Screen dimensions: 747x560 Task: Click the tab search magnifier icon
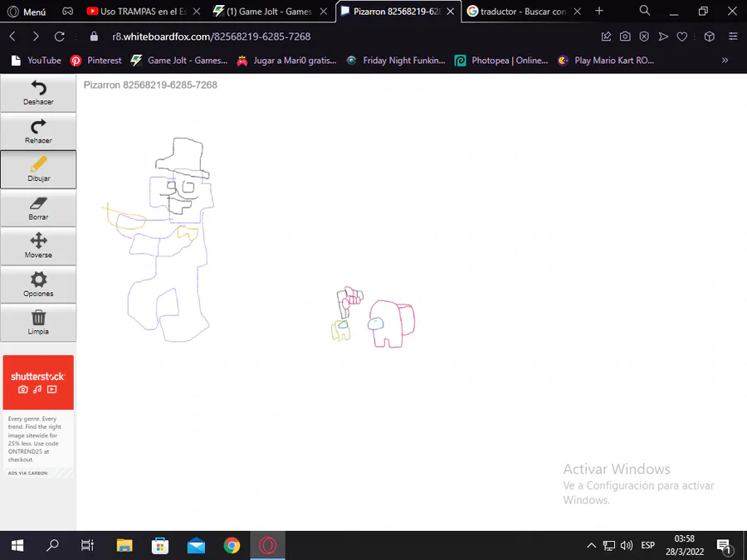click(645, 11)
